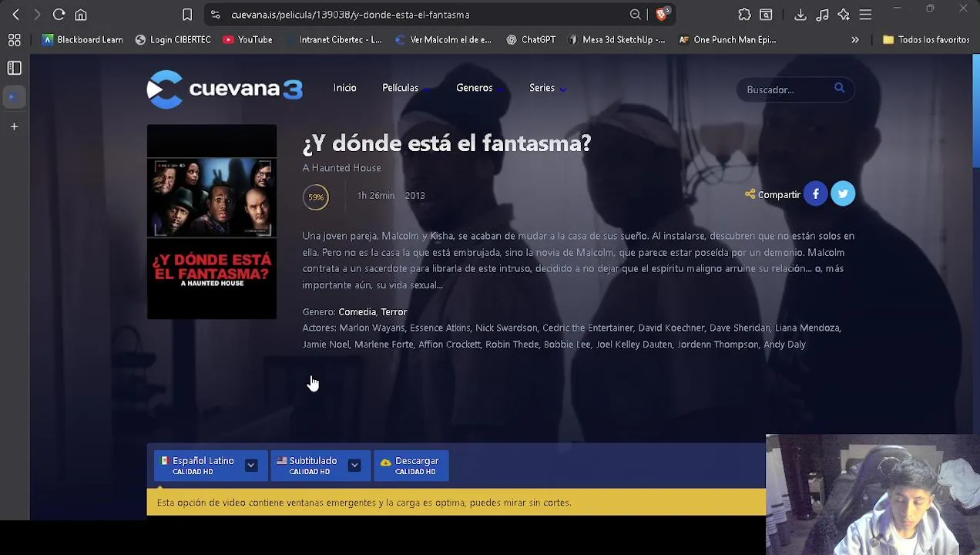
Task: Open the media control music icon
Action: (x=822, y=15)
